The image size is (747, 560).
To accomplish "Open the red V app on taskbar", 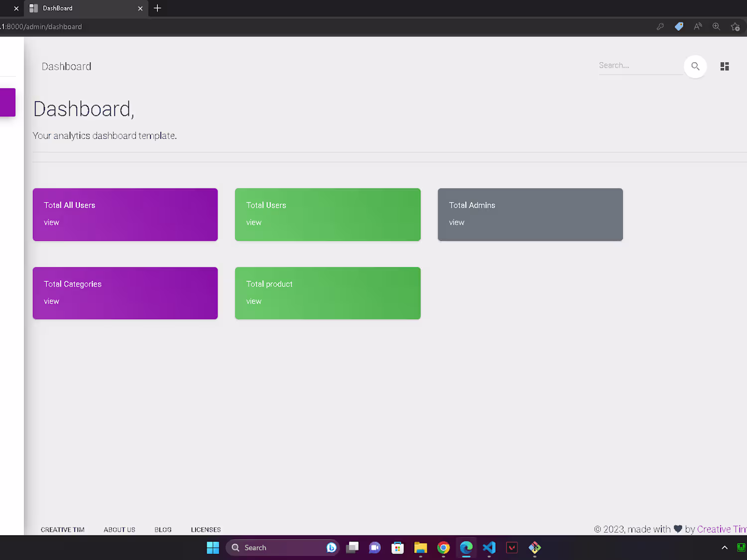I will pos(512,548).
